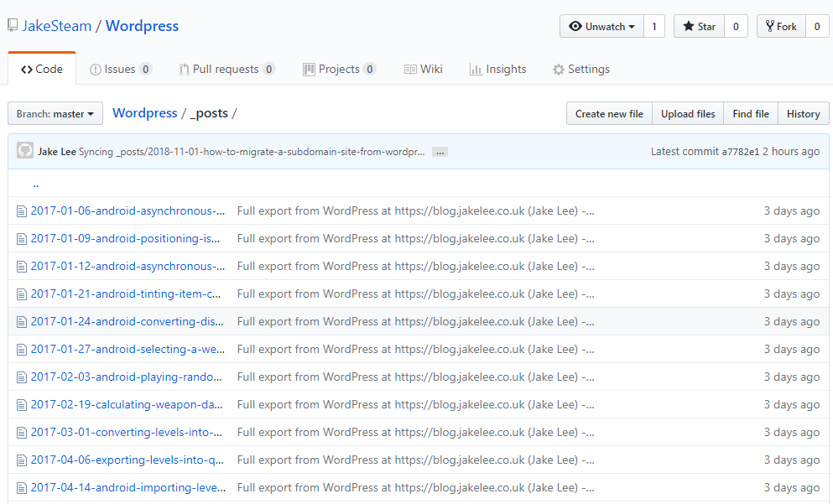Open the Unwatch notifications dropdown

tap(601, 27)
